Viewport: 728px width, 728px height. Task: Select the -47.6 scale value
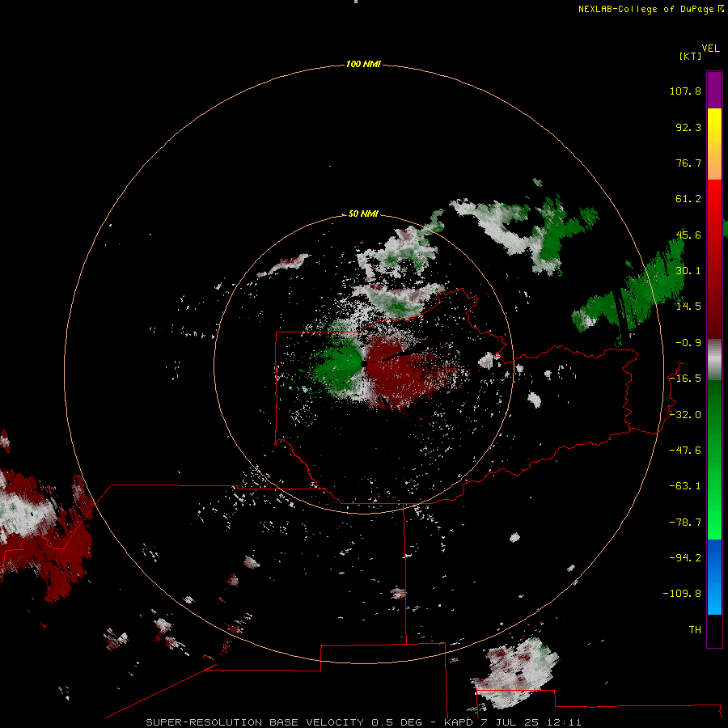(685, 451)
